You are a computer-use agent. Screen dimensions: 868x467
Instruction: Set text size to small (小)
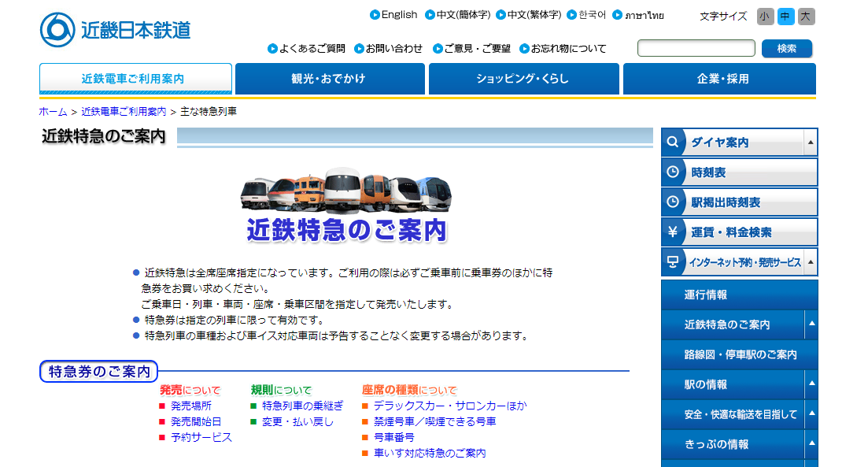(x=765, y=17)
